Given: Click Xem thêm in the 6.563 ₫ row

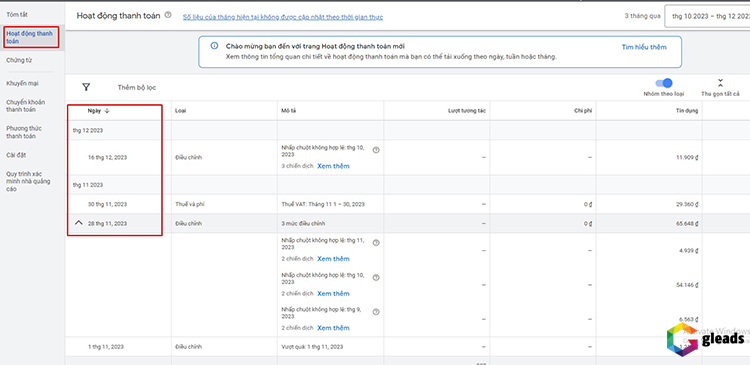Looking at the screenshot, I should point(333,328).
